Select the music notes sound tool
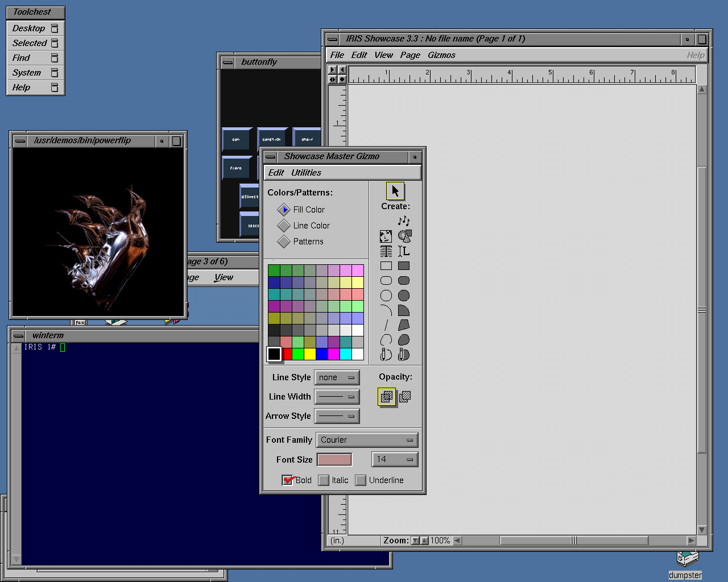728x582 pixels. coord(404,221)
